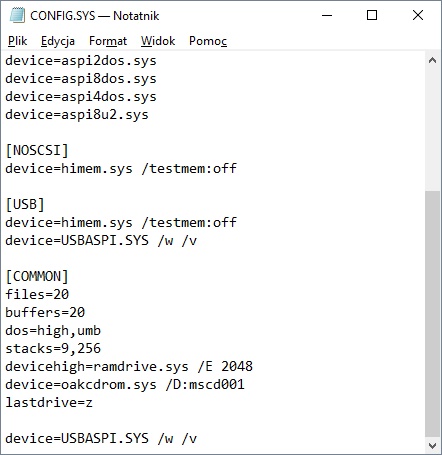The height and width of the screenshot is (455, 442).
Task: Click the files=20 line
Action: pyautogui.click(x=37, y=294)
